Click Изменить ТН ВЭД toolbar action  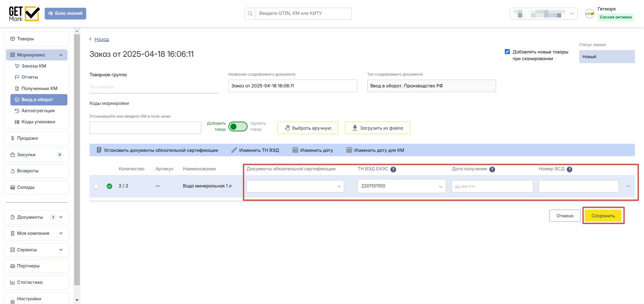click(x=255, y=150)
